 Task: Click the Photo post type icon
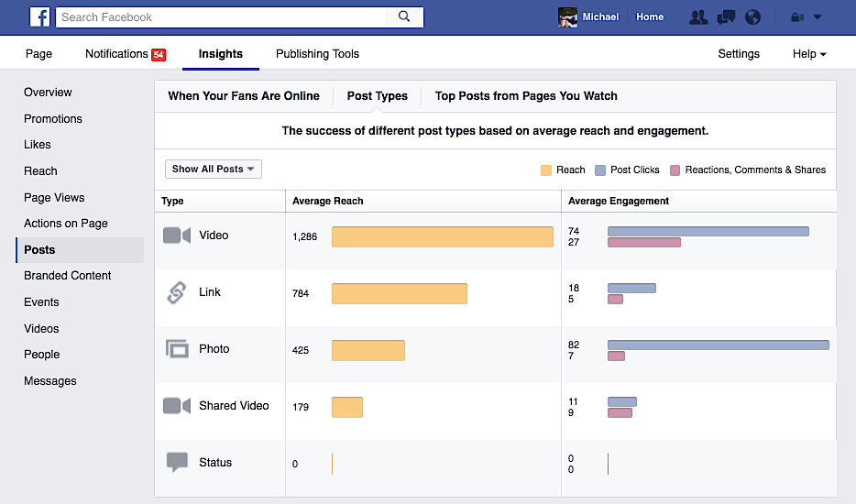pyautogui.click(x=177, y=349)
